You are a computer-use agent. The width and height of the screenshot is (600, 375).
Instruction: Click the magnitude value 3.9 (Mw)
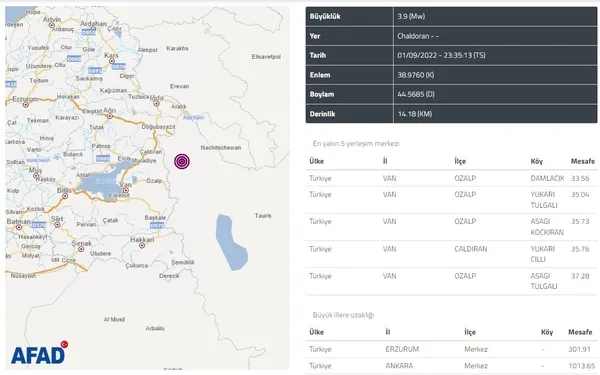click(x=411, y=16)
